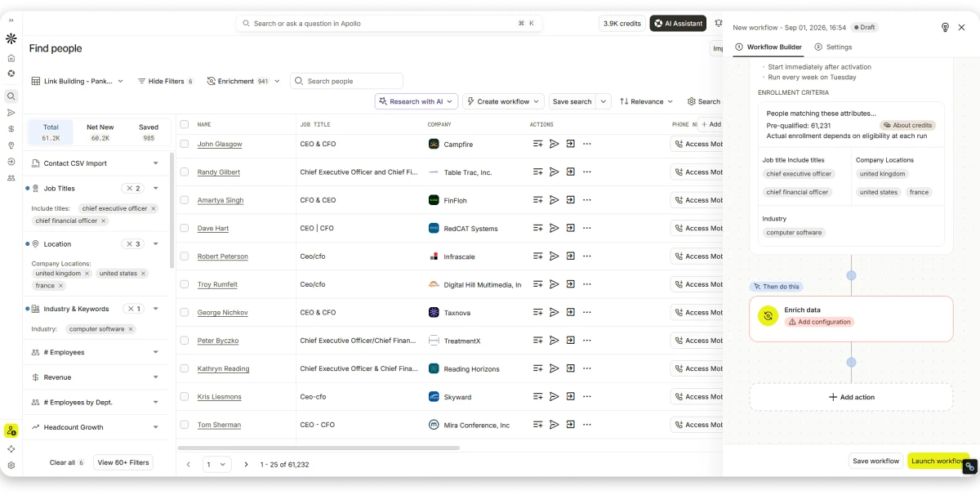Open Home from sidebar icon
Screen dimensions: 980x495
pyautogui.click(x=11, y=58)
